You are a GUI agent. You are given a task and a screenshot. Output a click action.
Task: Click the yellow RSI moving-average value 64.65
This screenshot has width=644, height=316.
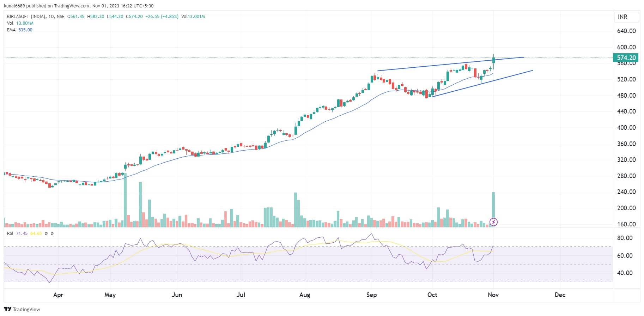[x=36, y=233]
